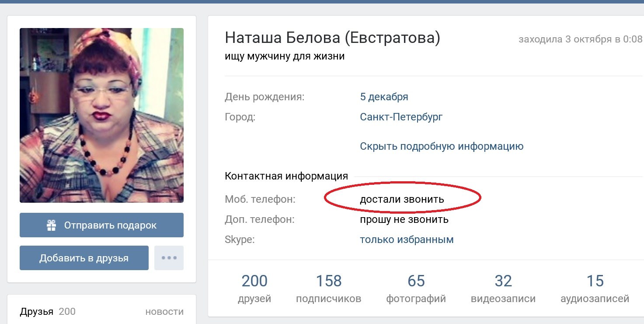Viewport: 644px width, 324px height.
Task: Open the 15 аудиозаписей counter
Action: click(x=595, y=289)
